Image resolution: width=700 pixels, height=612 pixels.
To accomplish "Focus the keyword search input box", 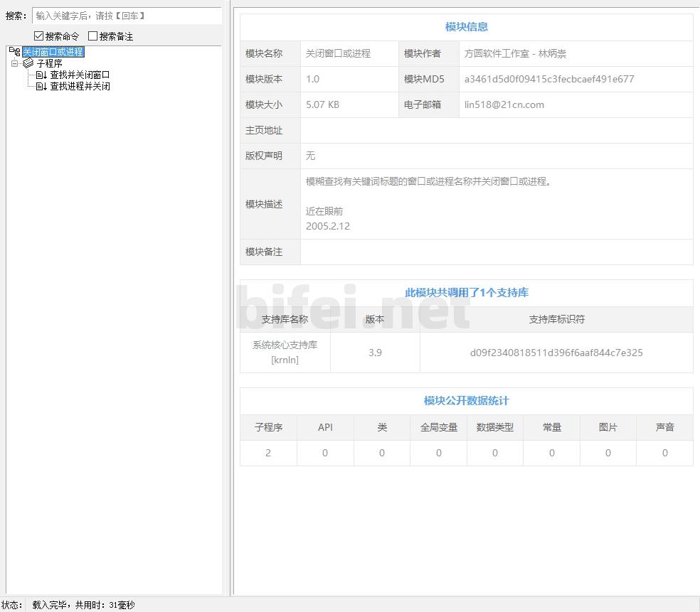I will coord(127,16).
